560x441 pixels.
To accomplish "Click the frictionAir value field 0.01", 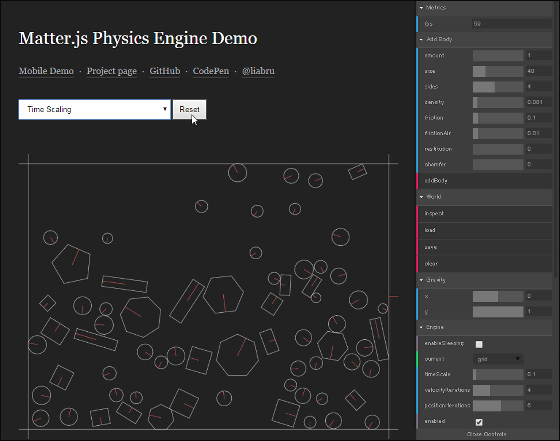I will point(539,134).
